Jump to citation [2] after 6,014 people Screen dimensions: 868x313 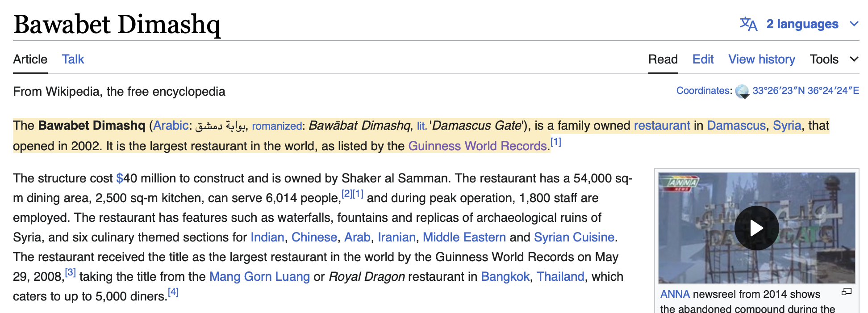(x=346, y=194)
